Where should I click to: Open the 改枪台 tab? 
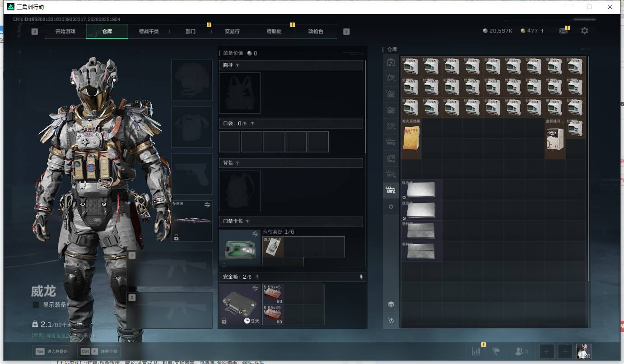pyautogui.click(x=316, y=32)
